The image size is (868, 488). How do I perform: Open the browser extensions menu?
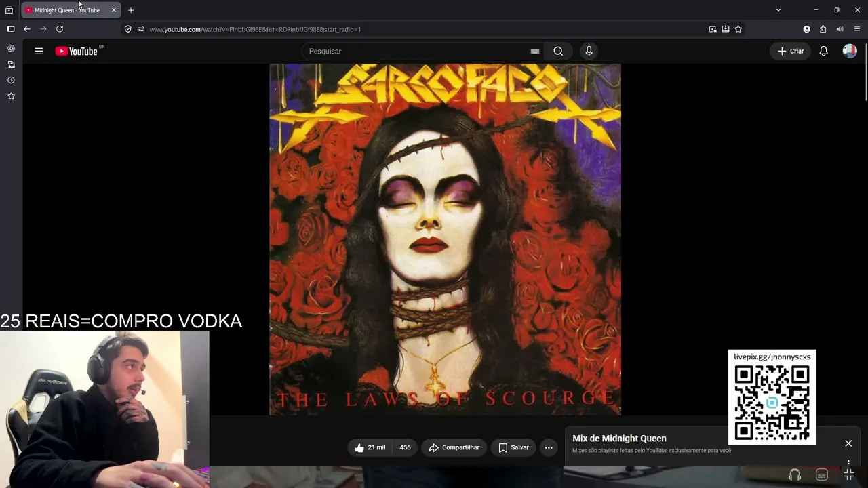pyautogui.click(x=823, y=29)
